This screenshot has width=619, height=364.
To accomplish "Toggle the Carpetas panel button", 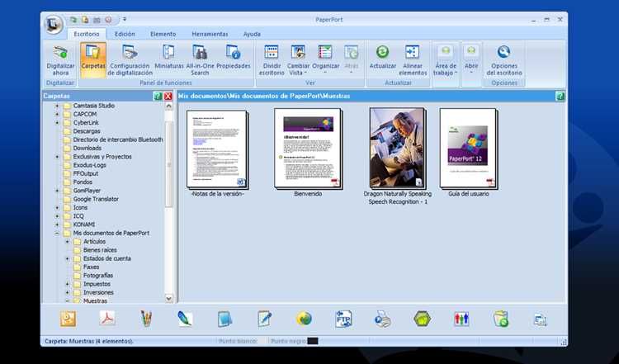I will (x=93, y=59).
